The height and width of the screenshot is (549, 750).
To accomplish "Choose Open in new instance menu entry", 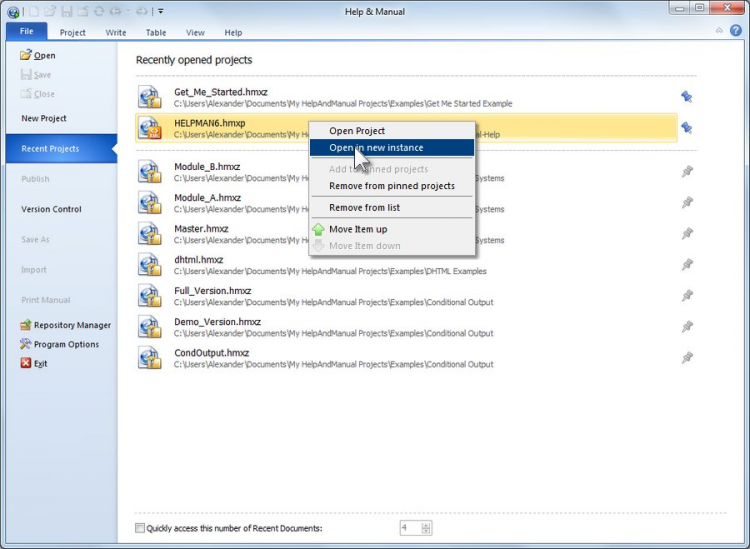I will tap(392, 147).
